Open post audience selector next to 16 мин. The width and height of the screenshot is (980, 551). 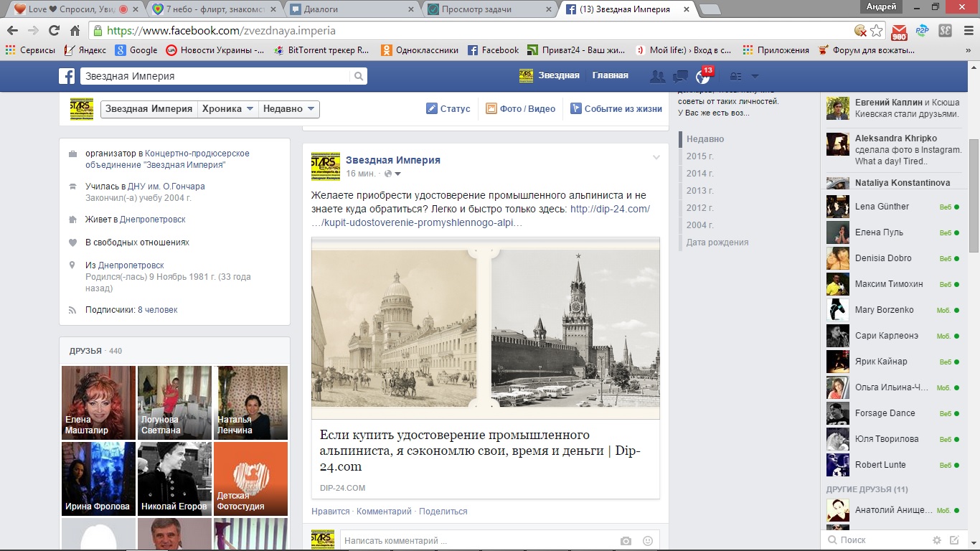(392, 174)
